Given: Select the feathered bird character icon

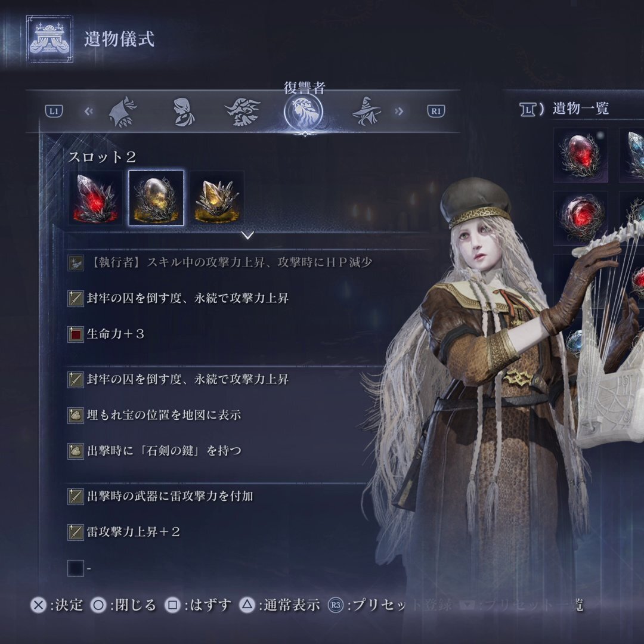Looking at the screenshot, I should pos(243,112).
